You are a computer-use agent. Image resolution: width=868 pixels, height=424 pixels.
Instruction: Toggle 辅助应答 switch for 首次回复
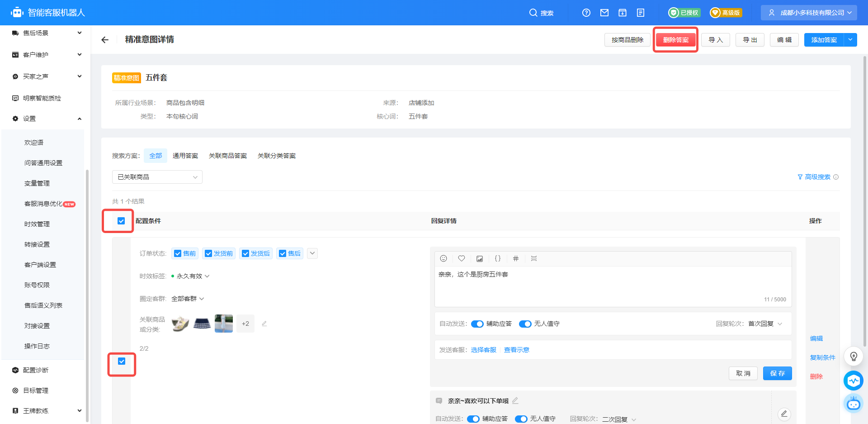point(477,324)
